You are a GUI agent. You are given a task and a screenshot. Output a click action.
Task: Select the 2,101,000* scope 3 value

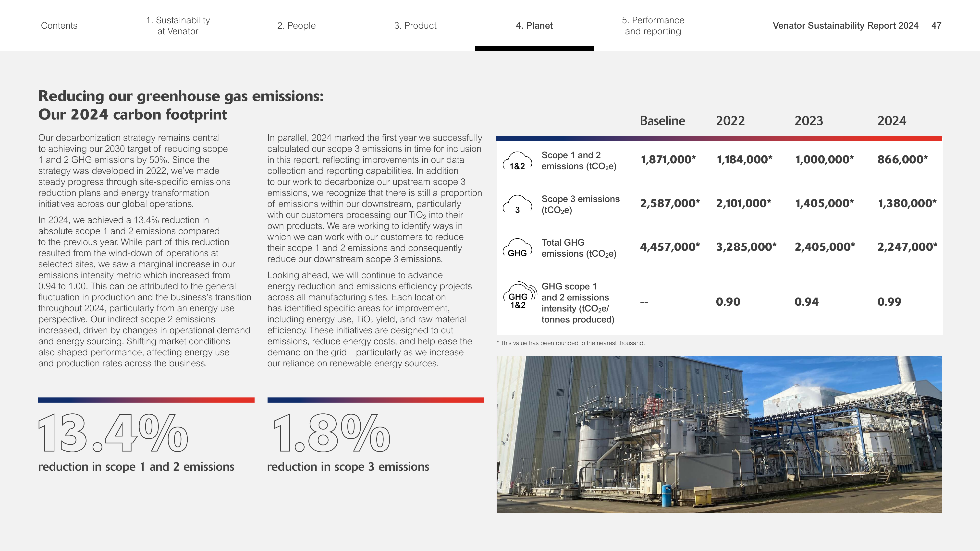(x=744, y=203)
